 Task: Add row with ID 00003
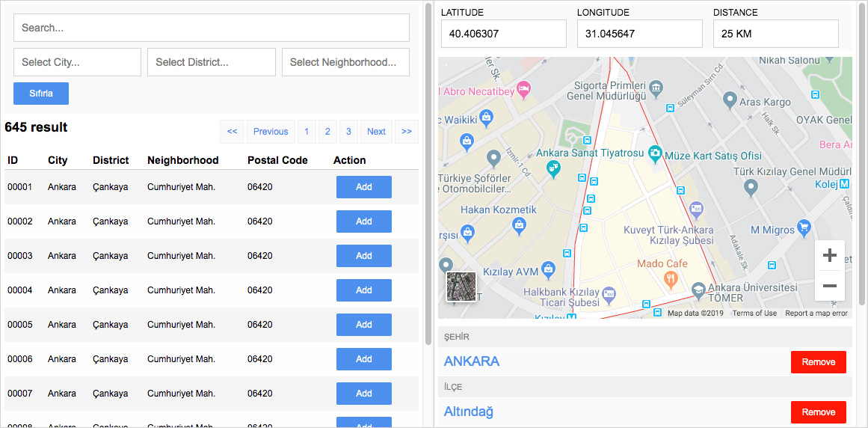point(363,256)
